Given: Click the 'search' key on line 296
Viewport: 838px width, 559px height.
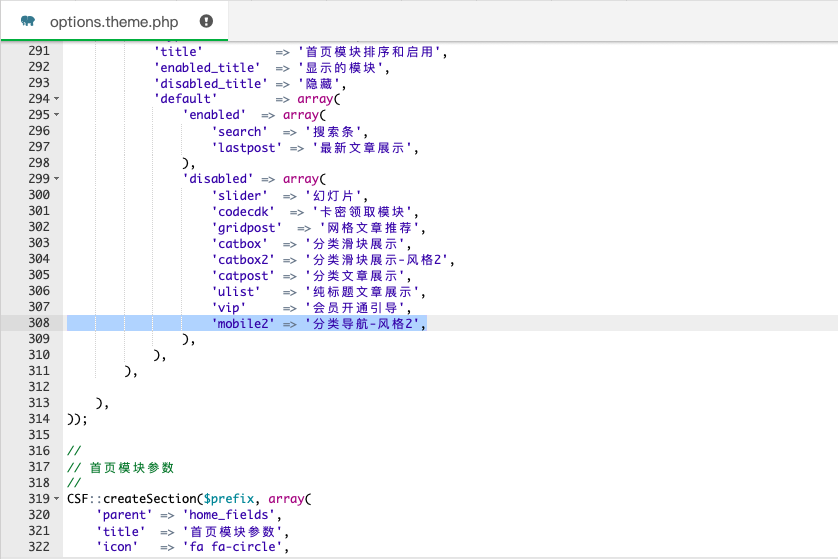Looking at the screenshot, I should (x=239, y=131).
